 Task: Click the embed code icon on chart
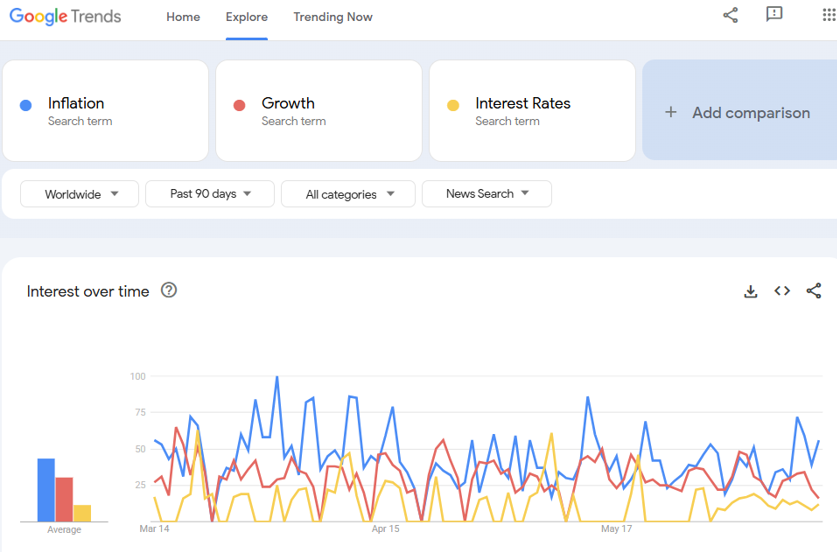(782, 291)
